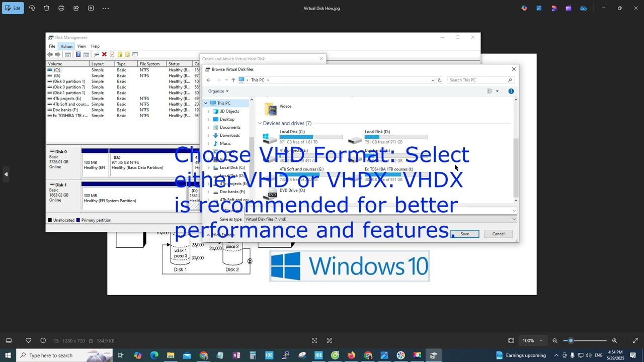Select Local Disk (C:) drive in file list
This screenshot has height=362, width=644.
(x=303, y=137)
